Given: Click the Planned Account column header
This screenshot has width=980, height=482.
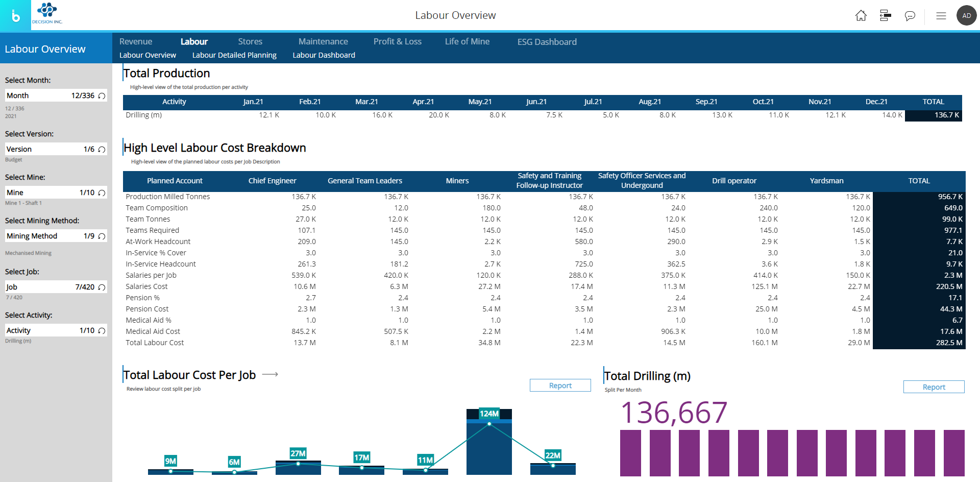Looking at the screenshot, I should click(x=175, y=181).
